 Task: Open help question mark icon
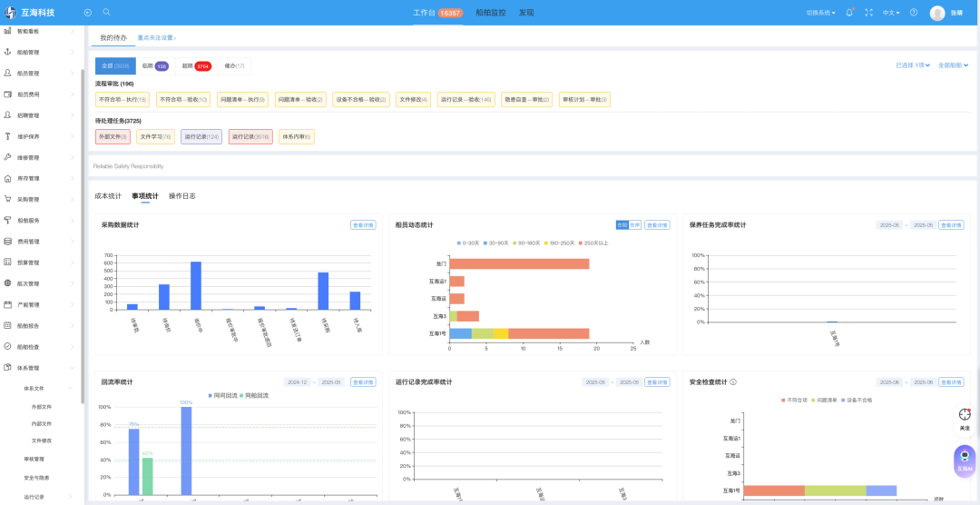tap(913, 13)
